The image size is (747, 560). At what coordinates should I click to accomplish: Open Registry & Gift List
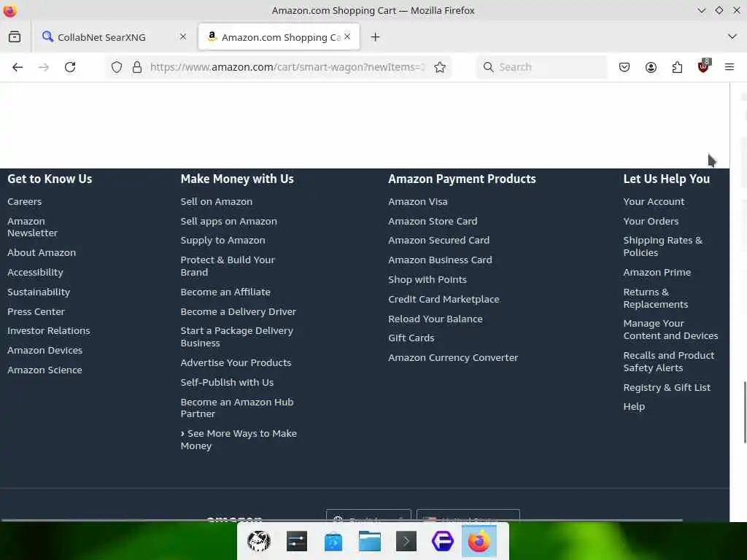[667, 388]
